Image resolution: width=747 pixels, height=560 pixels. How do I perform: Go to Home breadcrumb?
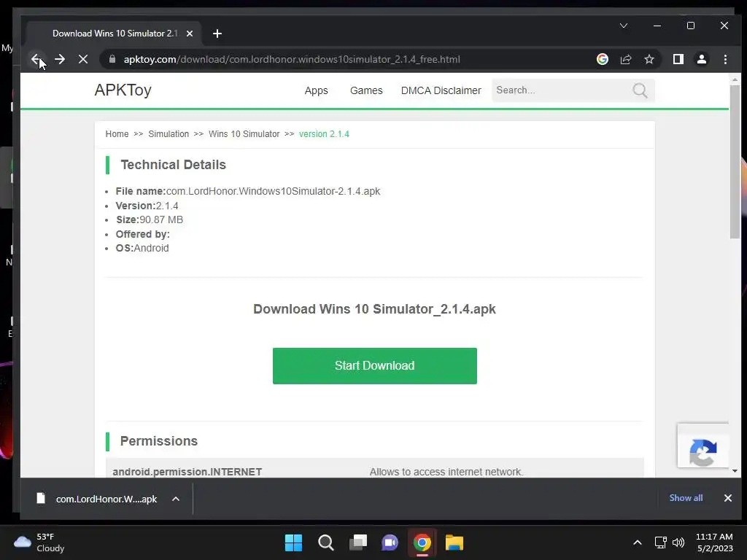coord(117,134)
